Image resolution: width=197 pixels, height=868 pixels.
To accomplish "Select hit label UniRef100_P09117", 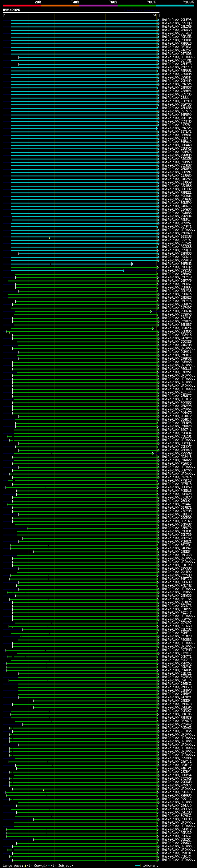I will tap(177, 799).
